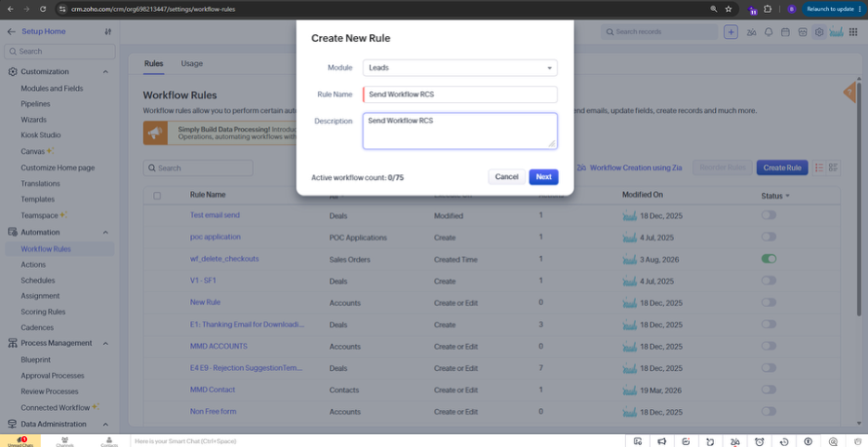Open the Module dropdown showing Leads
Viewport: 868px width, 447px height.
click(460, 68)
